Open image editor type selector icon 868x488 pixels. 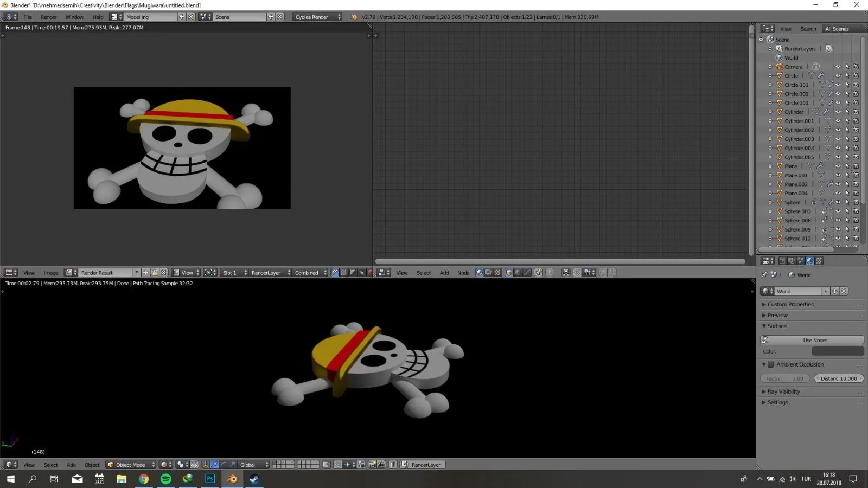11,273
